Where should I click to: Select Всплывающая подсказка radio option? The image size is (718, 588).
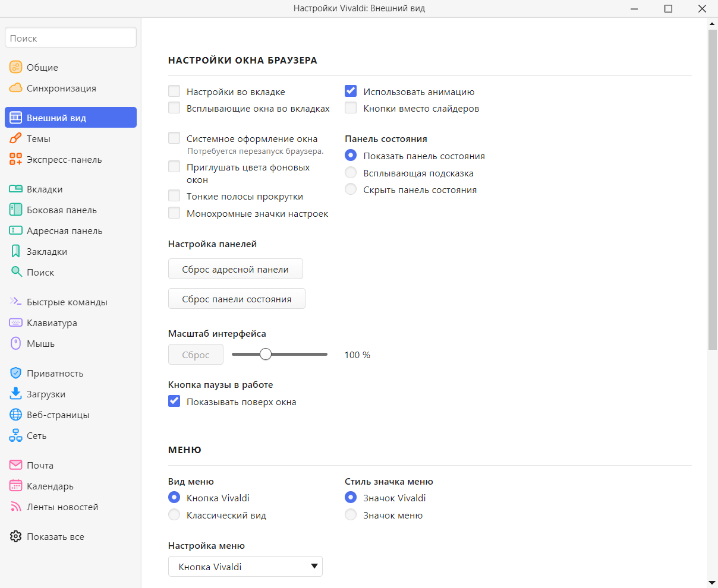[x=351, y=173]
